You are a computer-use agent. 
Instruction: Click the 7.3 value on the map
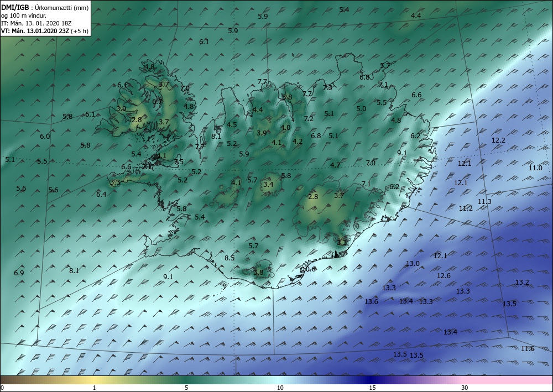point(327,88)
